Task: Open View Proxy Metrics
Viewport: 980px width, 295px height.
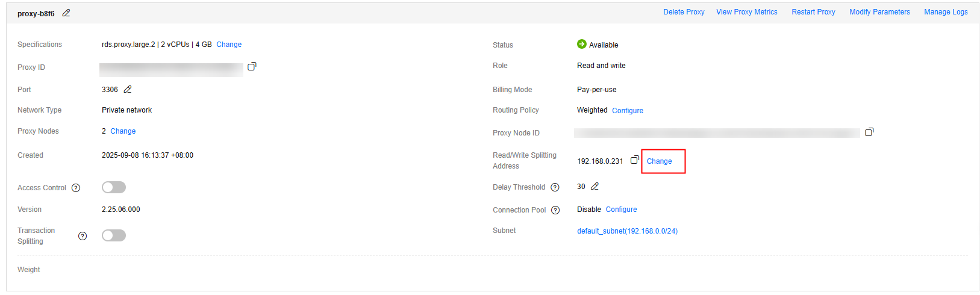Action: 746,12
